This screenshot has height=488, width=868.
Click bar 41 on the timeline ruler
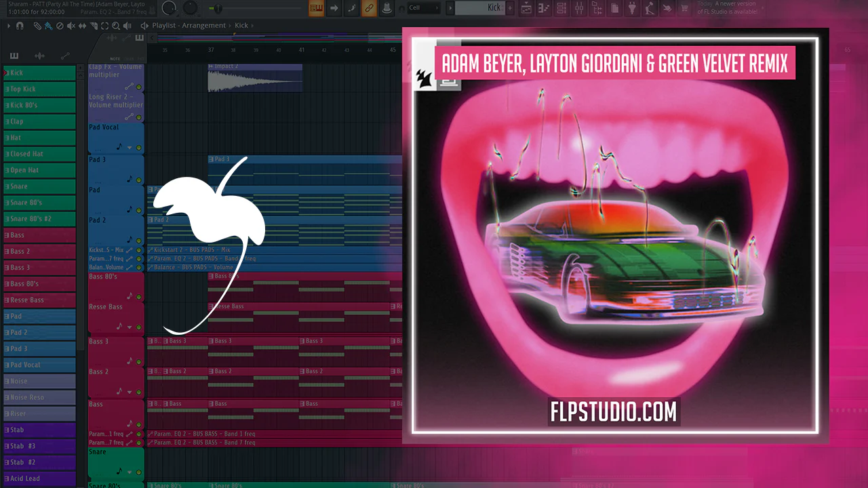pyautogui.click(x=301, y=49)
